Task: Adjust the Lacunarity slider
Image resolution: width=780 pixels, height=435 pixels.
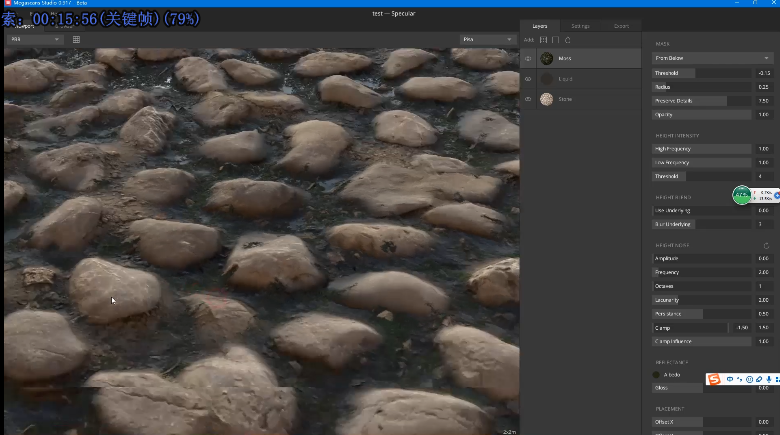Action: [x=702, y=300]
